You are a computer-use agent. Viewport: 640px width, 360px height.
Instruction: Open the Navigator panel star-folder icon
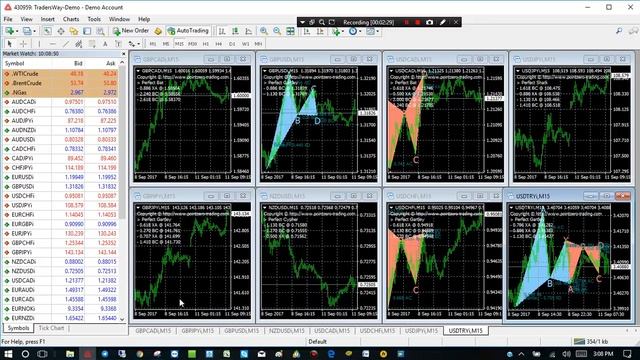(74, 31)
